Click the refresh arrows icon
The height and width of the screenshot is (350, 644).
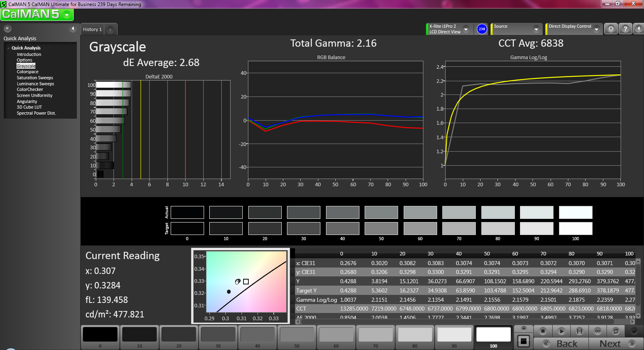click(x=615, y=331)
